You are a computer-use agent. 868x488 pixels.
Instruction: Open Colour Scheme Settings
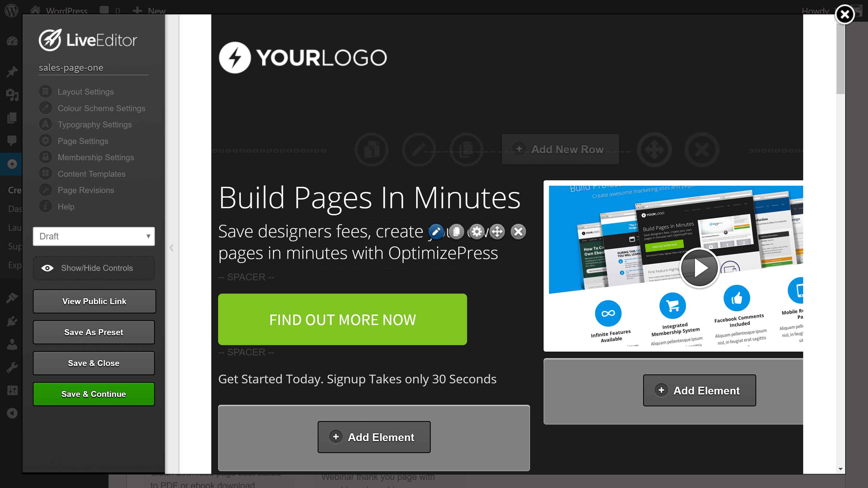(x=101, y=108)
